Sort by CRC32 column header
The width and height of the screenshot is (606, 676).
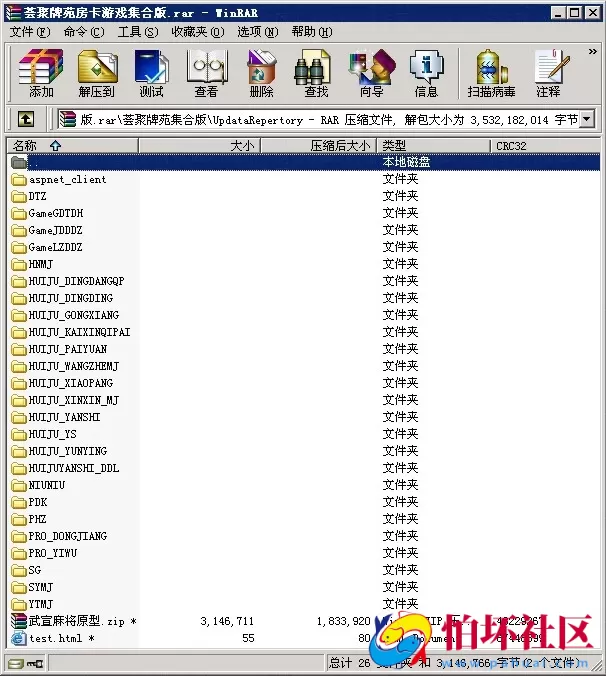[545, 146]
